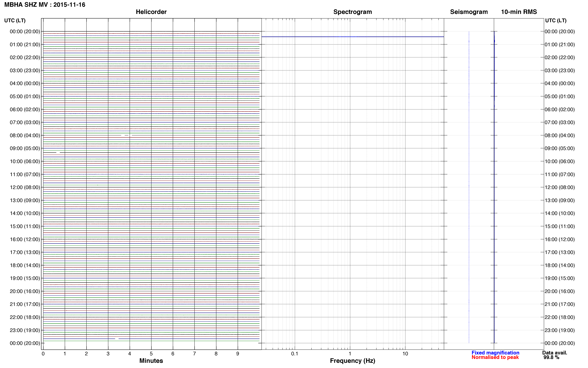Select left axis label "03:00 (23:00)"

(25, 70)
